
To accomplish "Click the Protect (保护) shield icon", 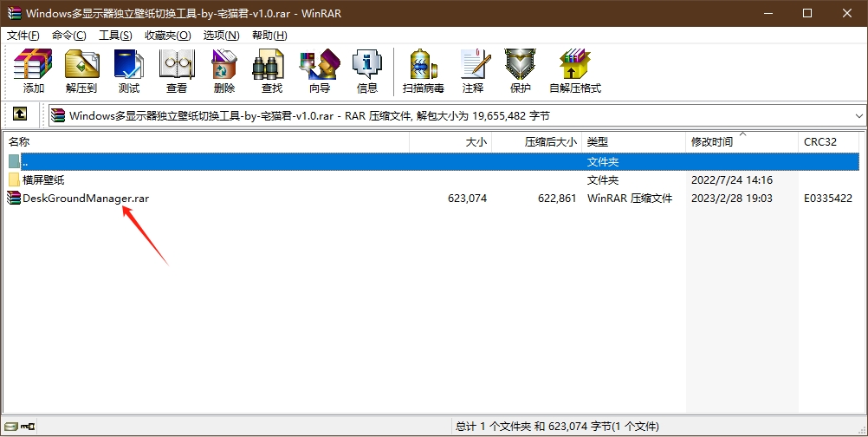I will pos(521,71).
